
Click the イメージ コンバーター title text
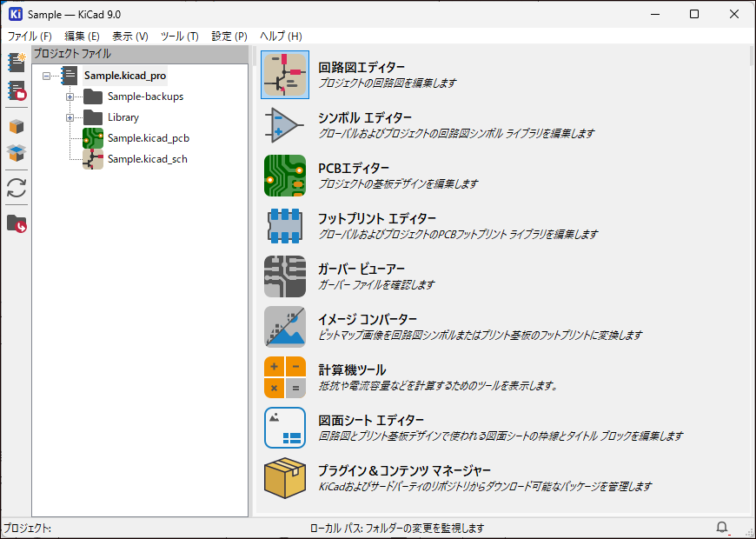(x=368, y=319)
